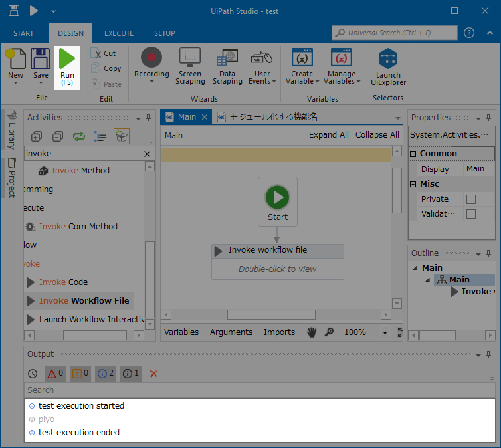Toggle error messages filter in Output
501x448 pixels.
pyautogui.click(x=55, y=374)
